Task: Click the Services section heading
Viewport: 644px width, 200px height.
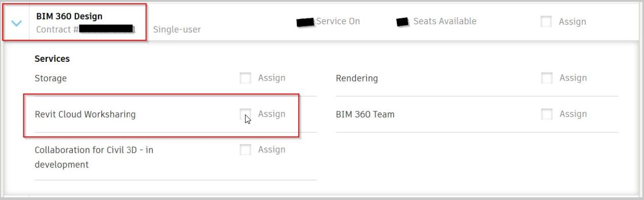Action: 52,59
